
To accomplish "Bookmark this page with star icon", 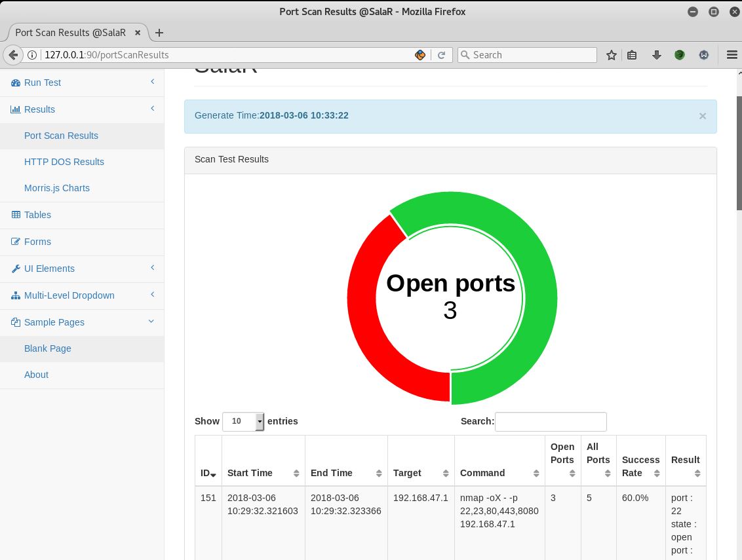I will click(x=612, y=55).
